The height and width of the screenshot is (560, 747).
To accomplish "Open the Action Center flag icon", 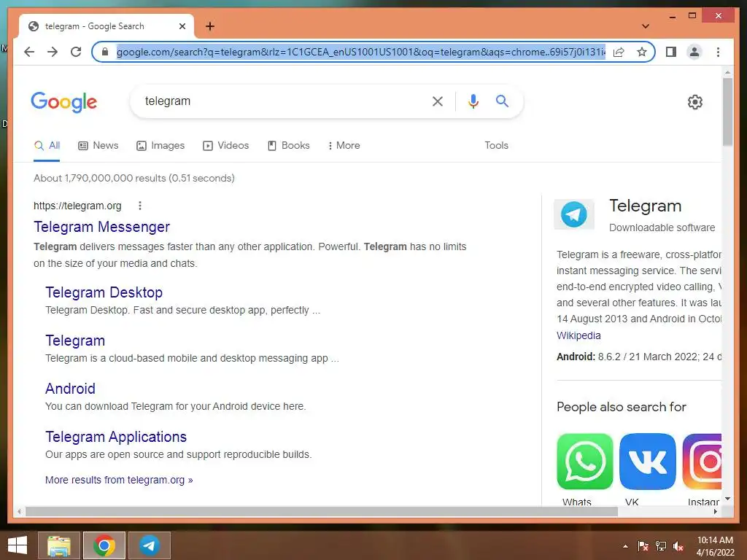I will pyautogui.click(x=643, y=546).
